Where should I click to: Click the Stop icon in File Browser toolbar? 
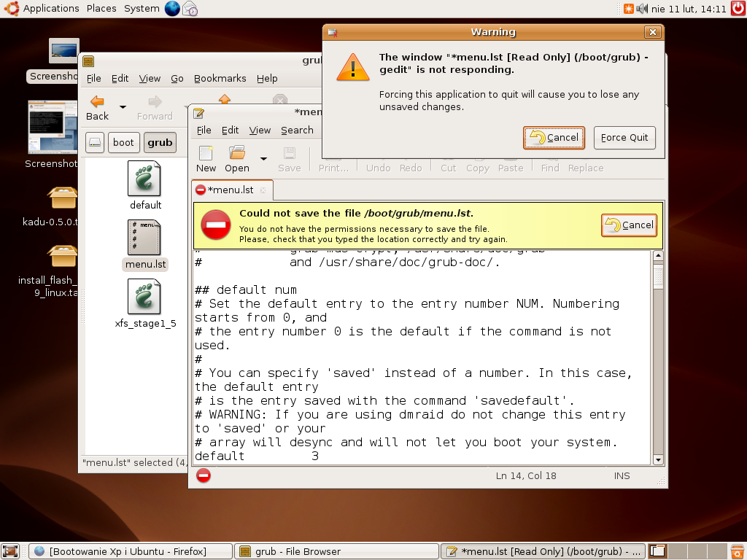click(280, 99)
